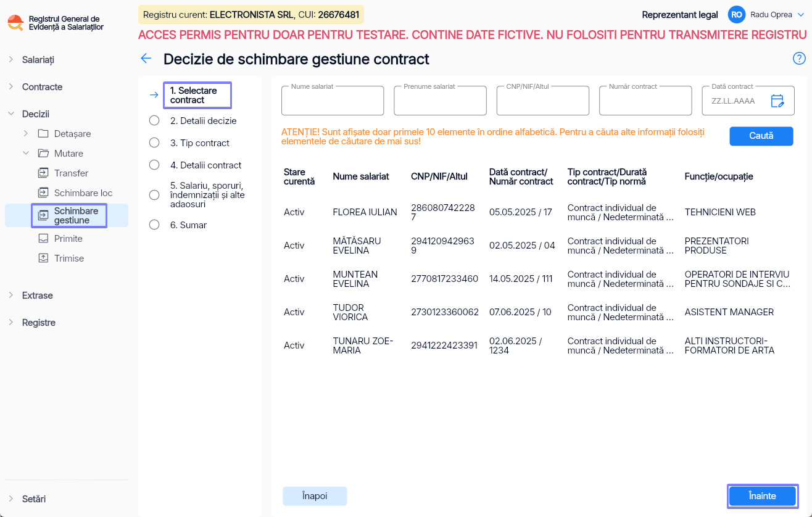Click the Stare curentă column header
The width and height of the screenshot is (812, 517).
coord(299,176)
